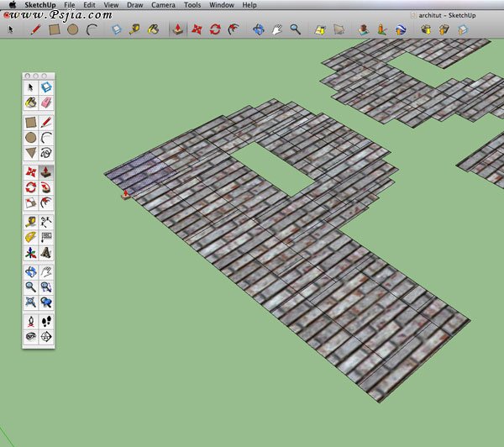Click the Walk tool footprints icon

pyautogui.click(x=46, y=321)
